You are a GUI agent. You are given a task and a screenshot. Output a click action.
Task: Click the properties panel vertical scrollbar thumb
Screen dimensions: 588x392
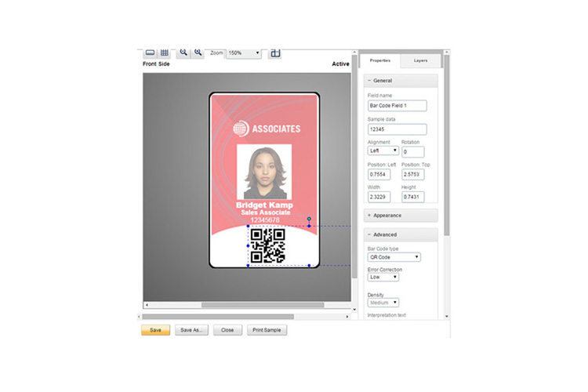[446, 145]
